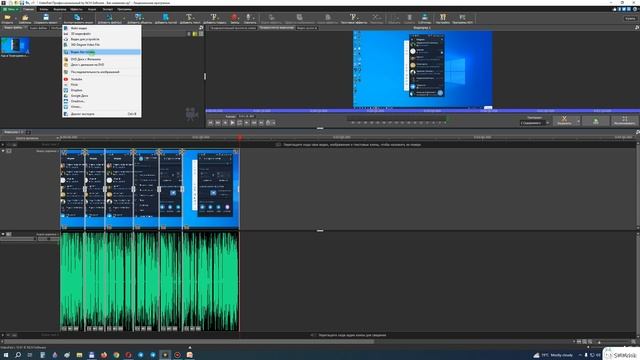Open the preview quality dropdown near Split

coord(534,123)
